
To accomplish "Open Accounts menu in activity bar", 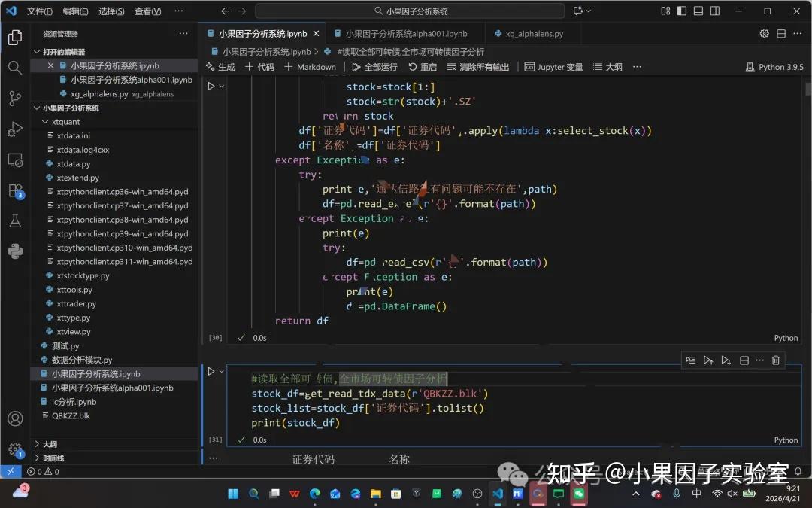I will click(15, 418).
